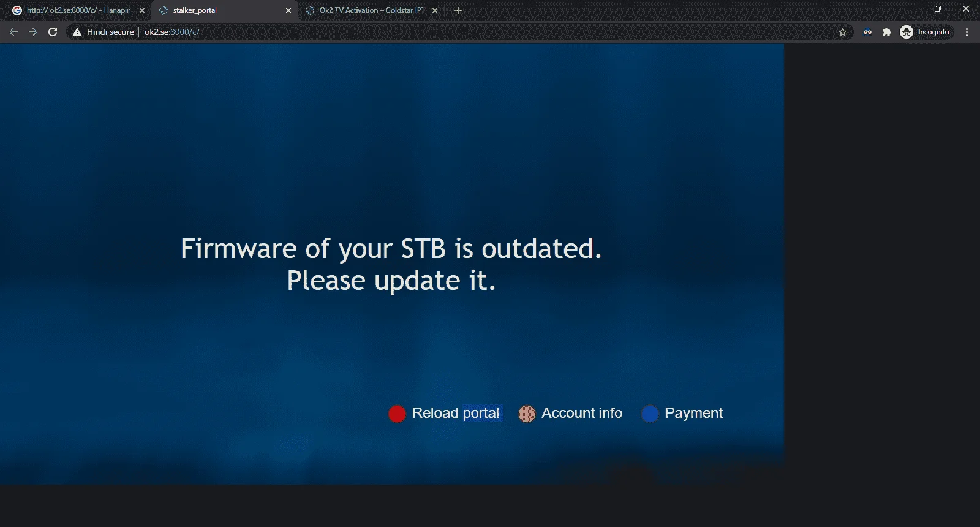Click the blue Payment circle
Image resolution: width=980 pixels, height=527 pixels.
click(x=650, y=414)
